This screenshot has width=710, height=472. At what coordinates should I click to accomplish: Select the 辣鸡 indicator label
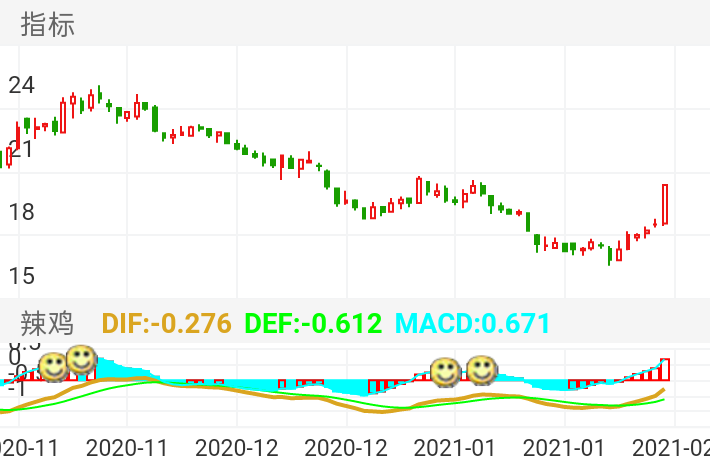pyautogui.click(x=48, y=323)
